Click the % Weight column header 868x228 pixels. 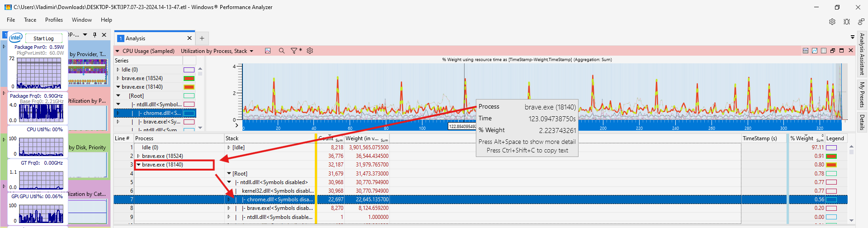(x=807, y=138)
